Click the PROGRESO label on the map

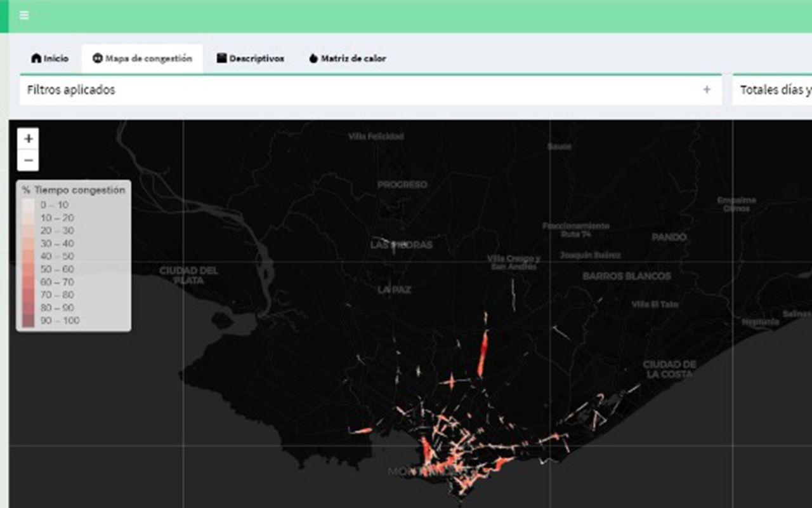coord(402,185)
